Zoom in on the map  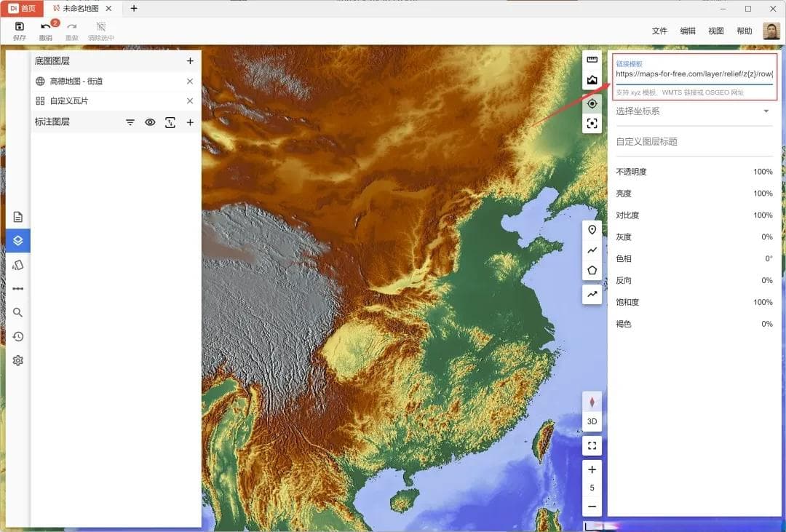(592, 470)
